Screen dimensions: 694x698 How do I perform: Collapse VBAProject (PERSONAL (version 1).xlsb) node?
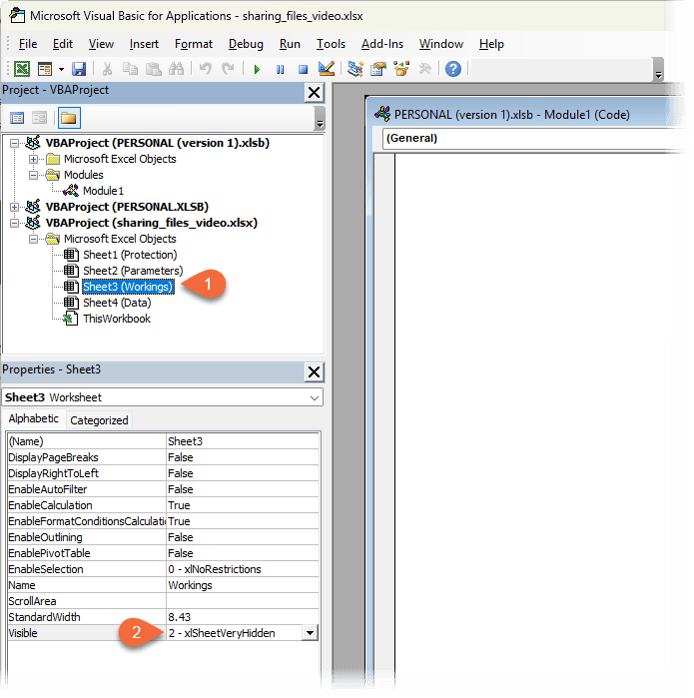click(x=15, y=143)
